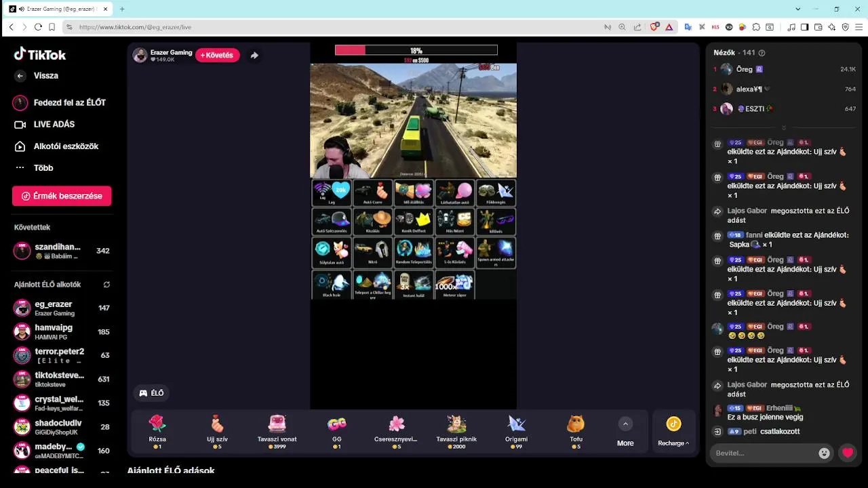The height and width of the screenshot is (488, 868).
Task: Click fanni's Sapka gift message
Action: tap(784, 240)
